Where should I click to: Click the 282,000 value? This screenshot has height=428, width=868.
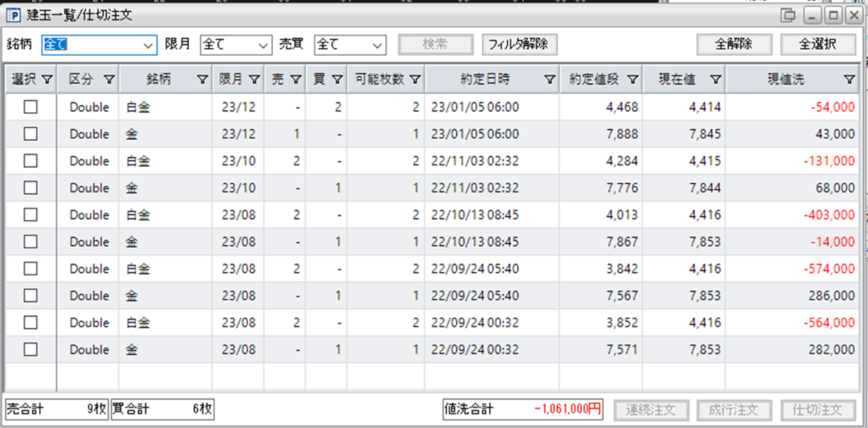[x=832, y=350]
